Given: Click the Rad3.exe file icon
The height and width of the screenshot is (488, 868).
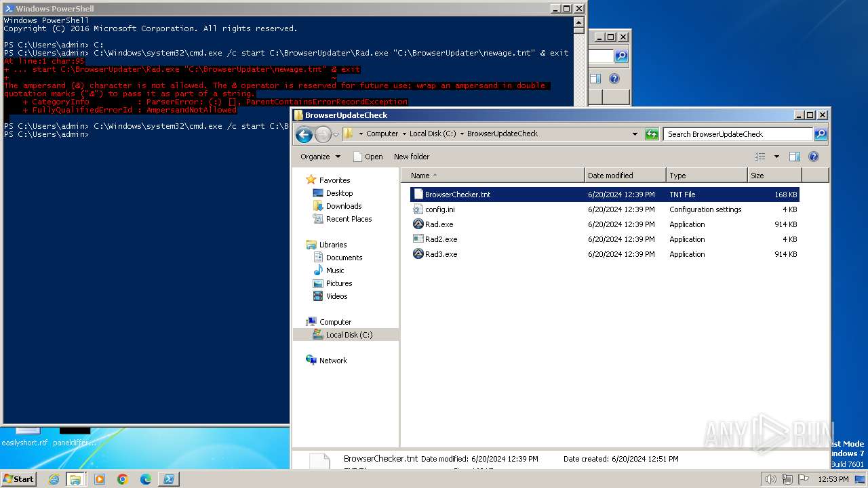Looking at the screenshot, I should point(418,254).
